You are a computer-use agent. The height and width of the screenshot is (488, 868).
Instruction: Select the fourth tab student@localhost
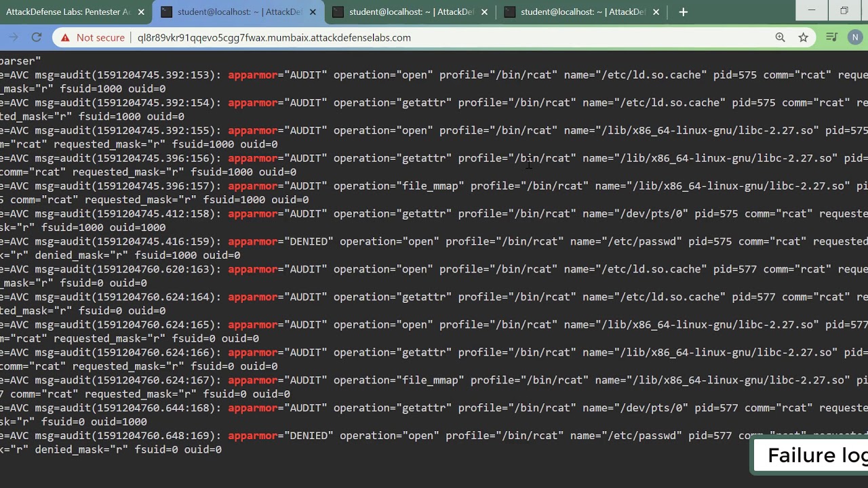tap(583, 12)
